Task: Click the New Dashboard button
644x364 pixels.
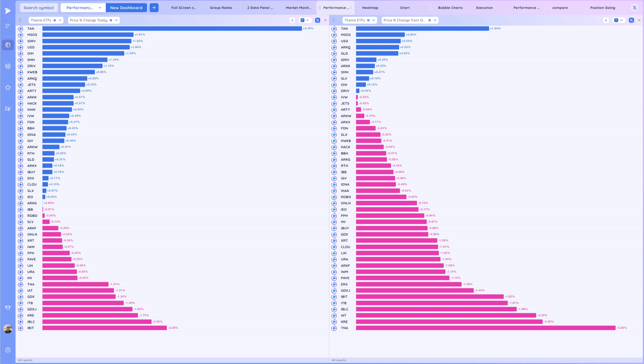Action: [x=126, y=8]
